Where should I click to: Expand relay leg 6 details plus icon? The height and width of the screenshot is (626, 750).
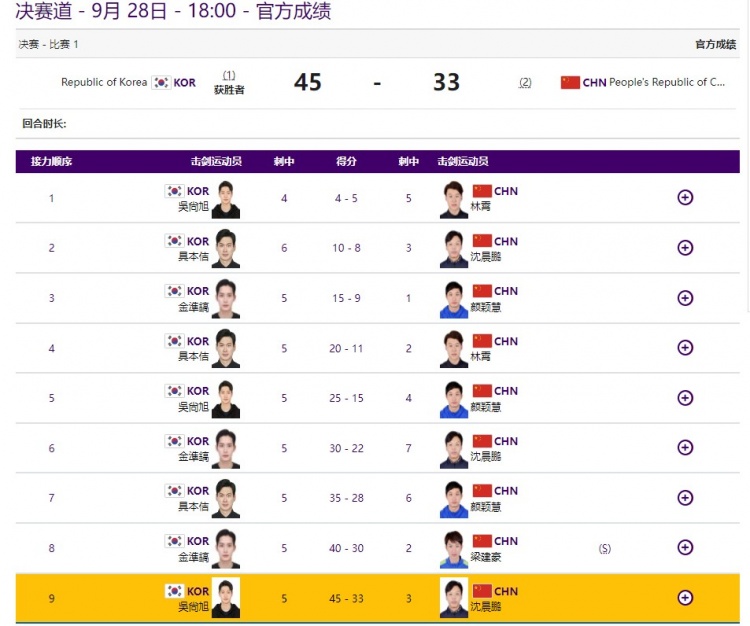point(685,448)
